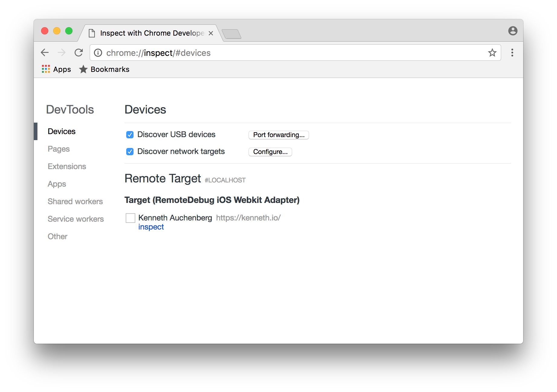Open Service workers in the sidebar
The width and height of the screenshot is (557, 392).
point(76,219)
